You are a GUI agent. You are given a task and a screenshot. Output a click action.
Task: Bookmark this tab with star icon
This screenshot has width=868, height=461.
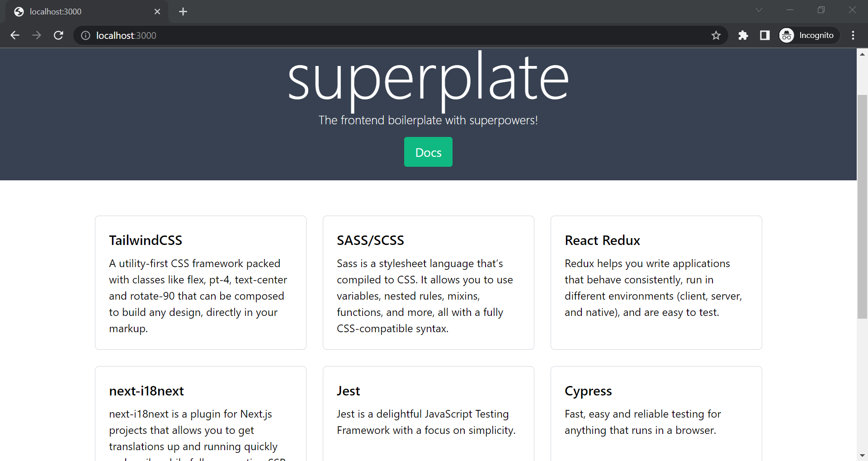[x=716, y=35]
